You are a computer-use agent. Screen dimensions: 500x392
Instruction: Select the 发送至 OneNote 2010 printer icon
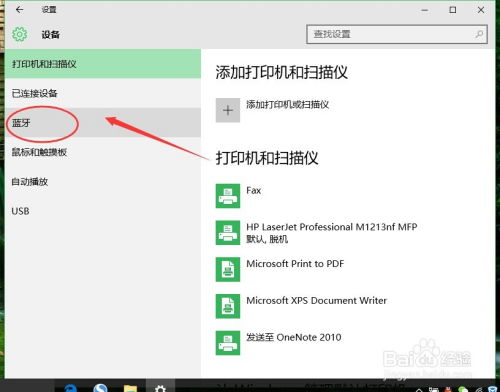coord(228,343)
